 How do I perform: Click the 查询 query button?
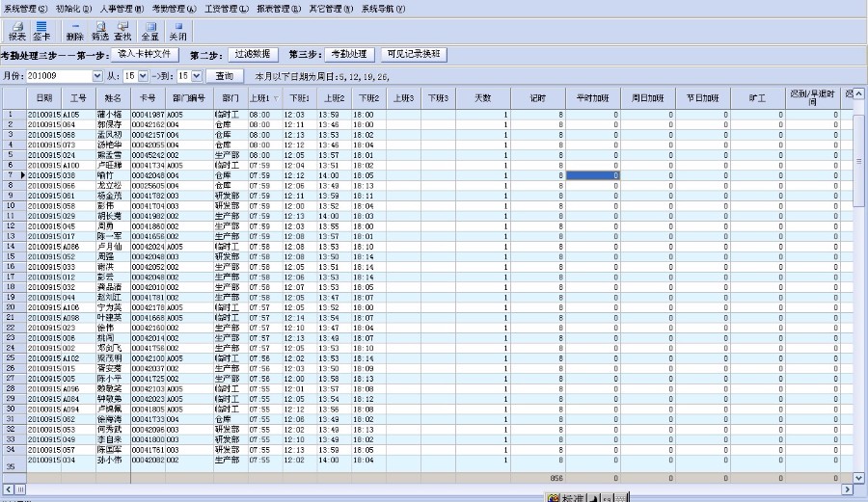coord(224,76)
